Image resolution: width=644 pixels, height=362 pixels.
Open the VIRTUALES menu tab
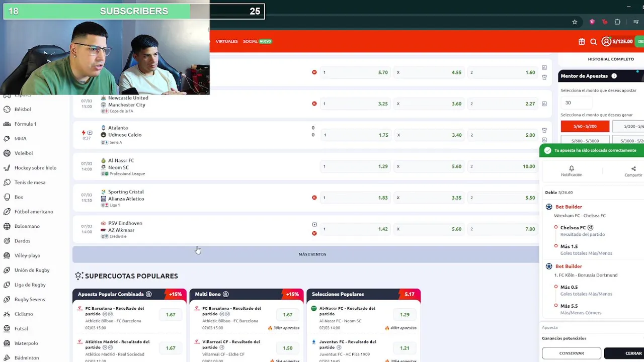pyautogui.click(x=226, y=41)
